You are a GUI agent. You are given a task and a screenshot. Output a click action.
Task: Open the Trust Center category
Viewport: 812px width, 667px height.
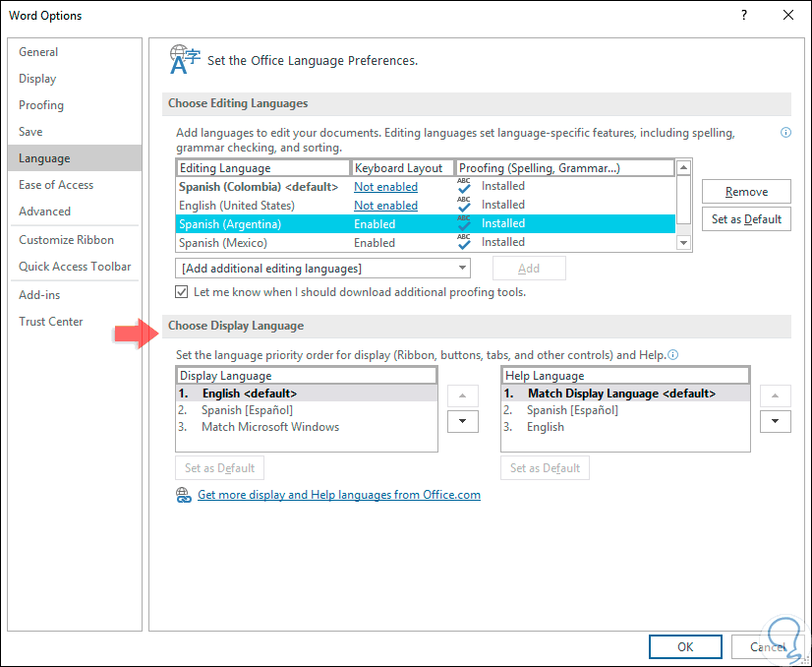75,322
